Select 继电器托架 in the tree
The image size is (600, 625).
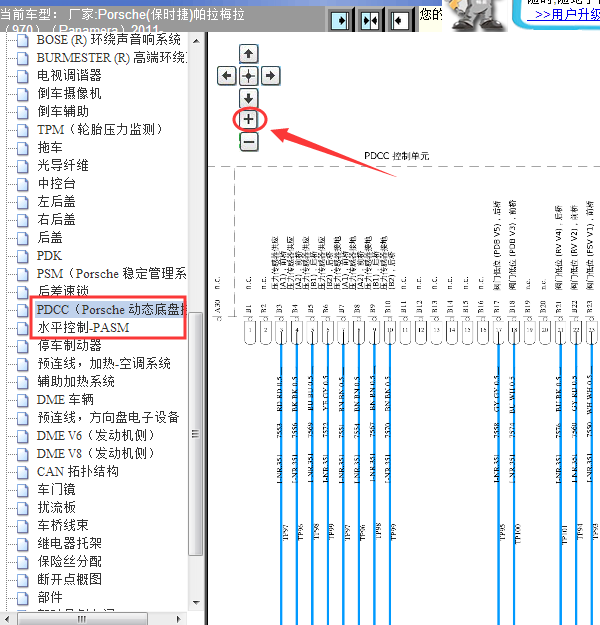pos(69,543)
